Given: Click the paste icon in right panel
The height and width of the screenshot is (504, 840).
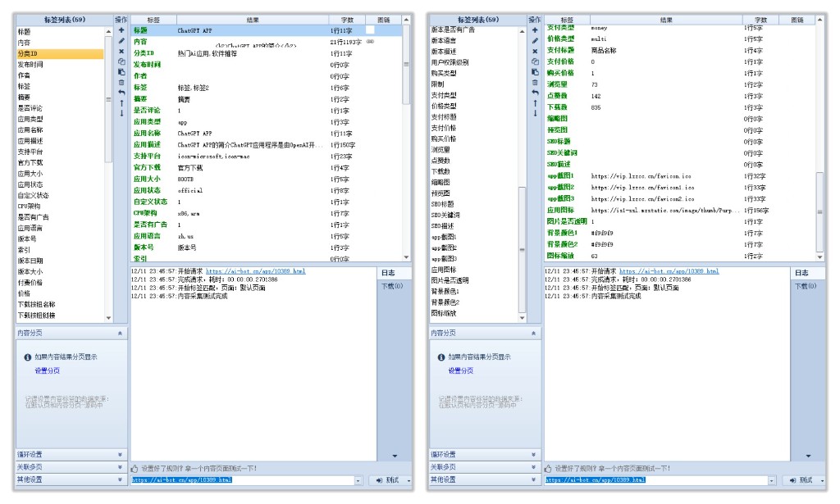Looking at the screenshot, I should [x=535, y=72].
